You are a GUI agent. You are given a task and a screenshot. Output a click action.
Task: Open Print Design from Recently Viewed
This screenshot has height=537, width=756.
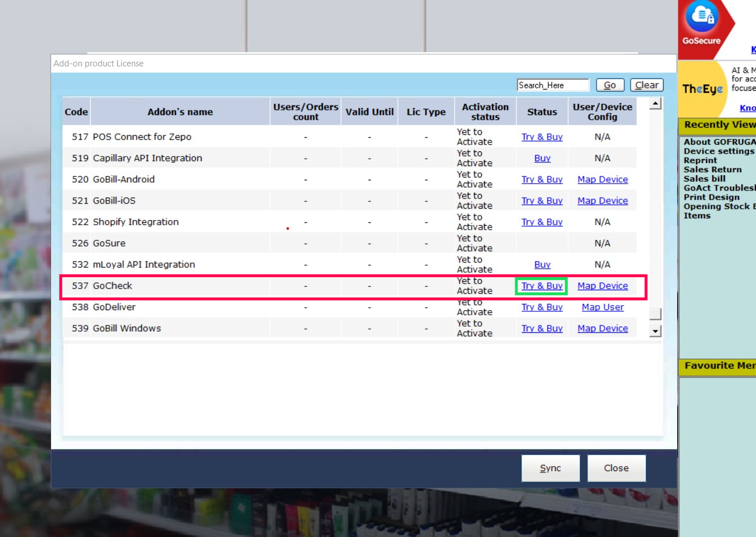(x=711, y=197)
